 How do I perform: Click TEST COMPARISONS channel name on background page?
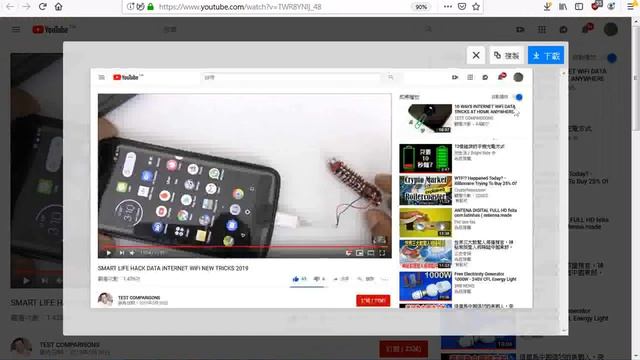tap(70, 345)
